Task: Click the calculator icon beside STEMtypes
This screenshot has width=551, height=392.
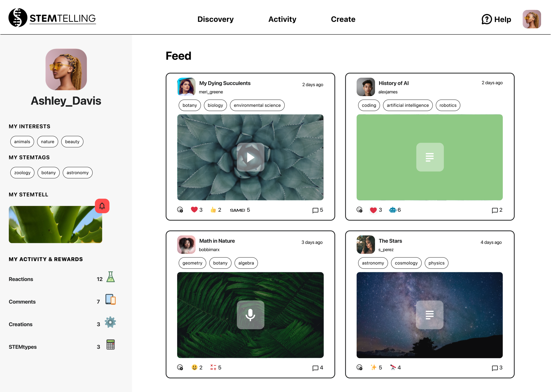Action: click(110, 345)
